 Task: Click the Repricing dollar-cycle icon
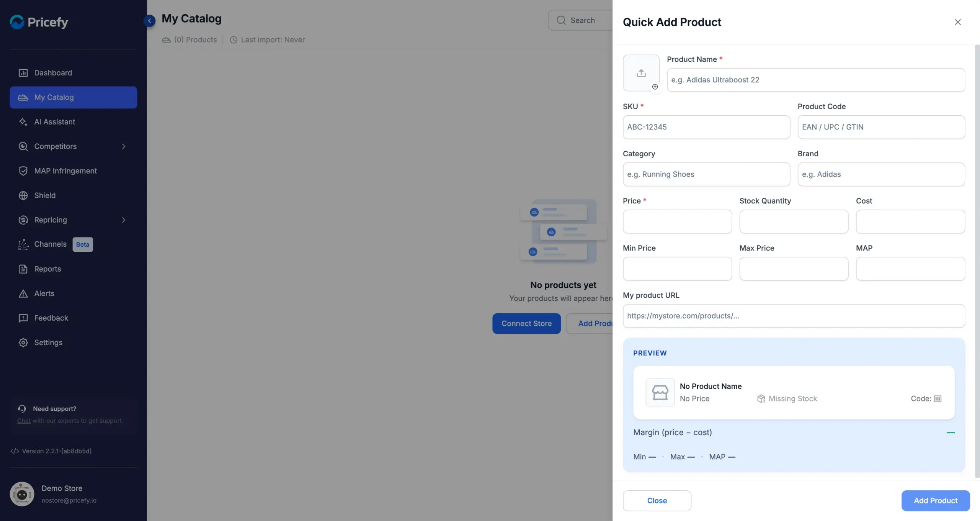pyautogui.click(x=23, y=220)
